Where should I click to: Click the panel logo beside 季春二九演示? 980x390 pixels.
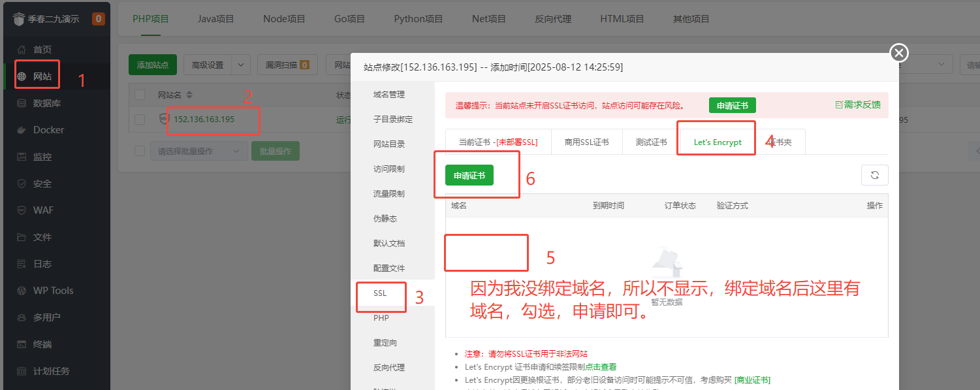click(19, 18)
